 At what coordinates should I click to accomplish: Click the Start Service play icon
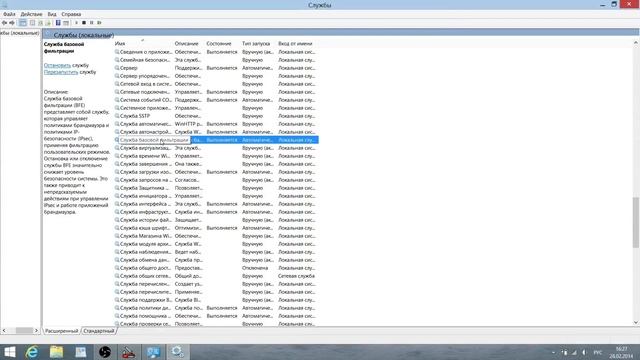point(76,23)
